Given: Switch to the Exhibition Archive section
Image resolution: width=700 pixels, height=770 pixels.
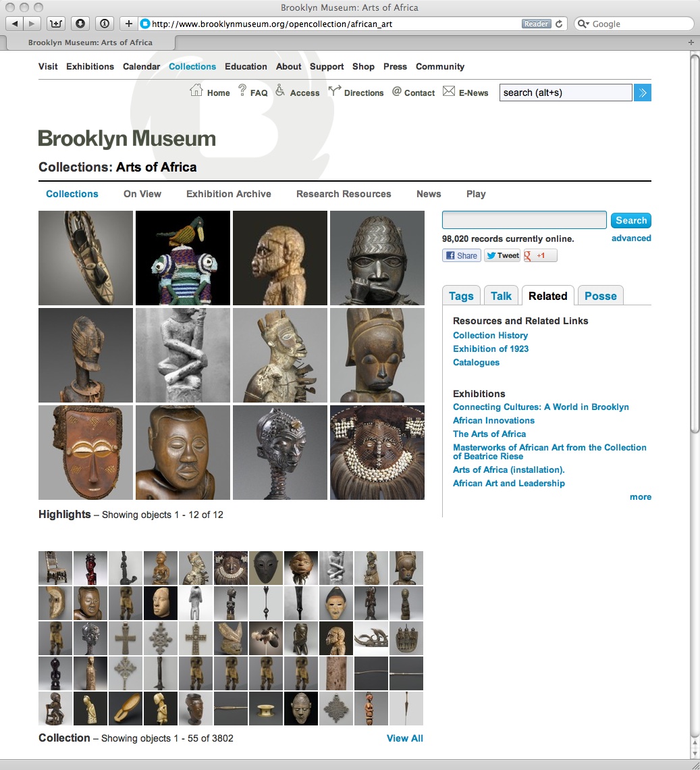Looking at the screenshot, I should 229,194.
